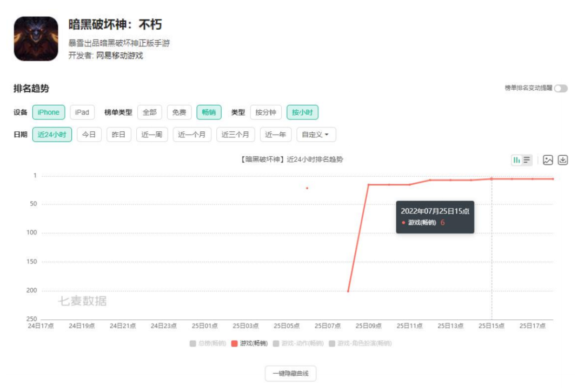Click the 25日15点 data point on curve
584x392 pixels.
pyautogui.click(x=491, y=179)
